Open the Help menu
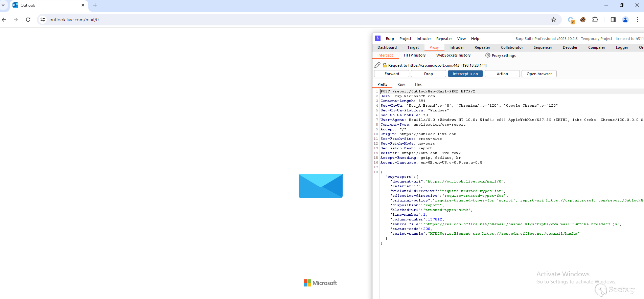Viewport: 644px width, 299px height. (475, 39)
